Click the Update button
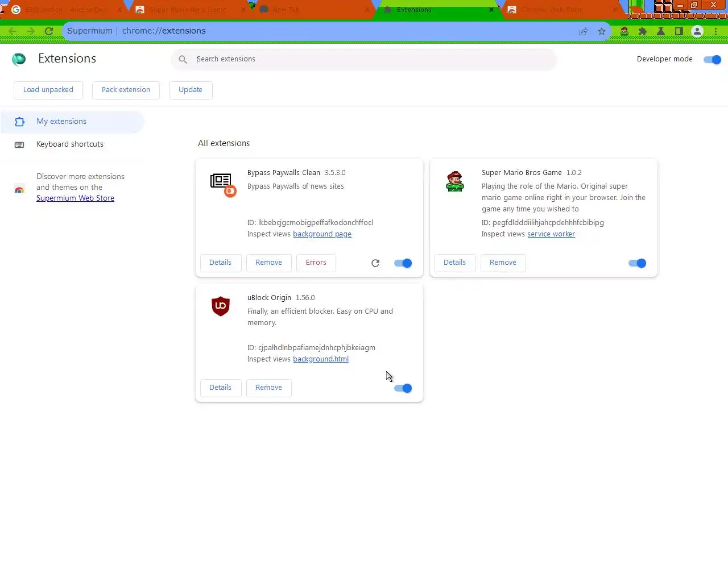The height and width of the screenshot is (582, 728). pos(191,90)
